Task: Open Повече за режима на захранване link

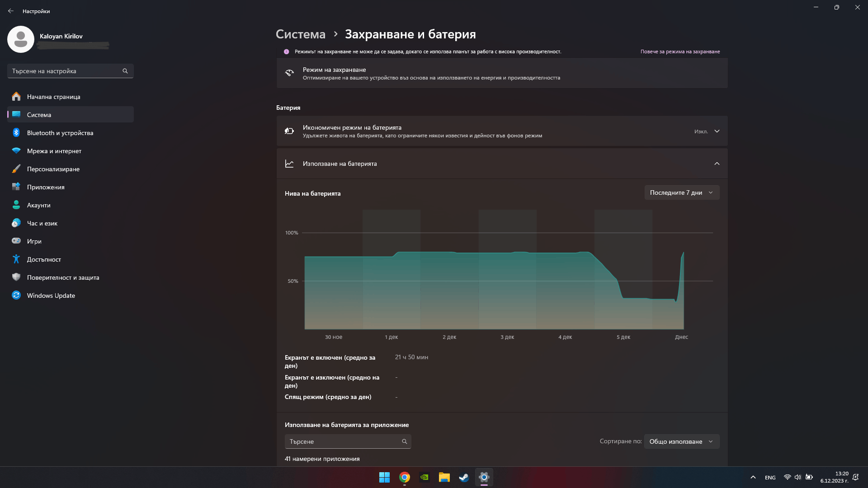Action: click(x=680, y=52)
